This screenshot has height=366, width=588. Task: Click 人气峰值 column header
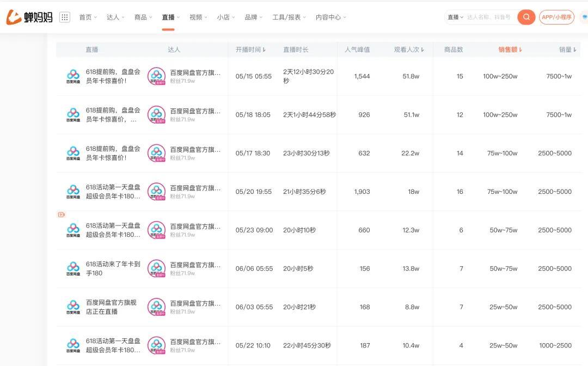pyautogui.click(x=357, y=50)
